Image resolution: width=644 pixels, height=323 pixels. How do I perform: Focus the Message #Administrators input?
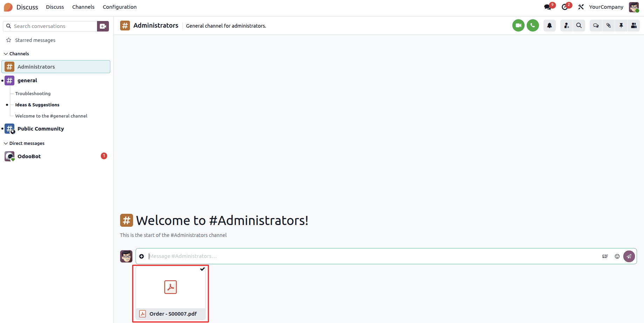tap(373, 256)
